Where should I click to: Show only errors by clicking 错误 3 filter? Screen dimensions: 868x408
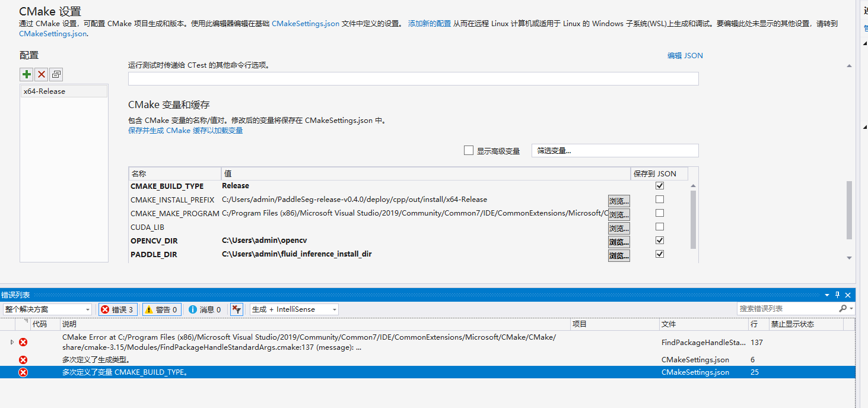pos(117,309)
